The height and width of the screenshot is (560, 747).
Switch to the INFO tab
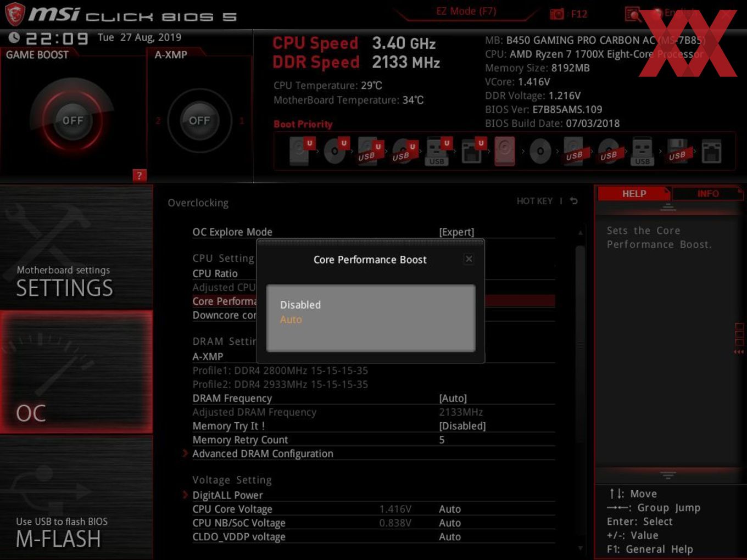tap(708, 194)
